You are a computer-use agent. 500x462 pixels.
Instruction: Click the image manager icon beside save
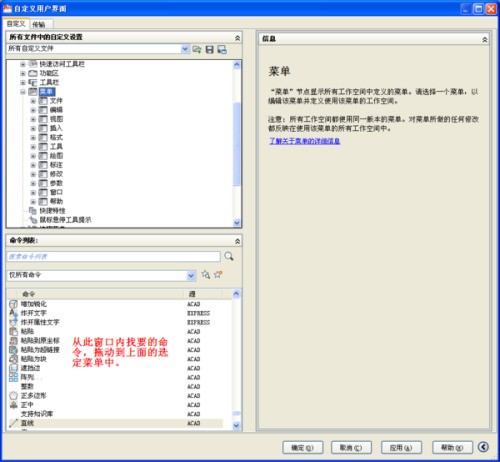pos(222,49)
